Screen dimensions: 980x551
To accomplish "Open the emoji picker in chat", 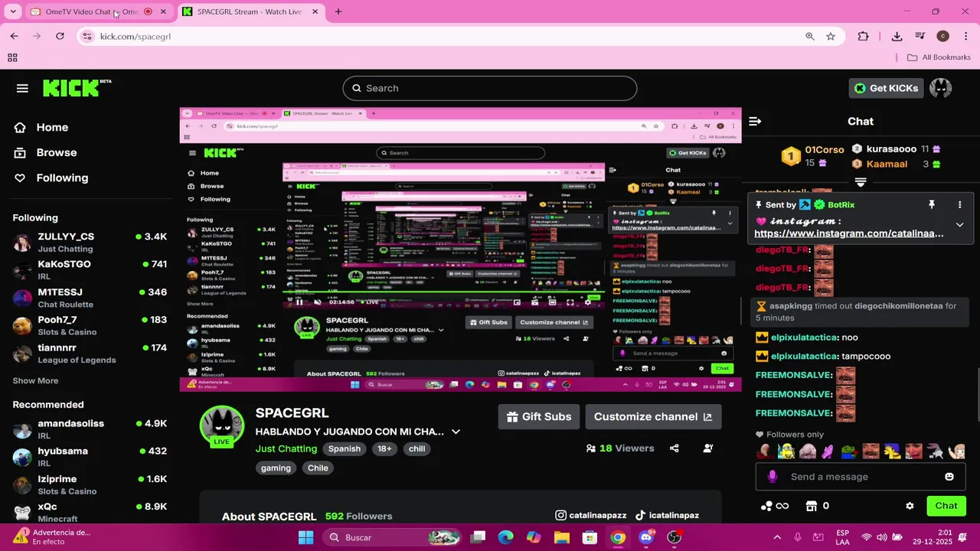I will [x=949, y=477].
